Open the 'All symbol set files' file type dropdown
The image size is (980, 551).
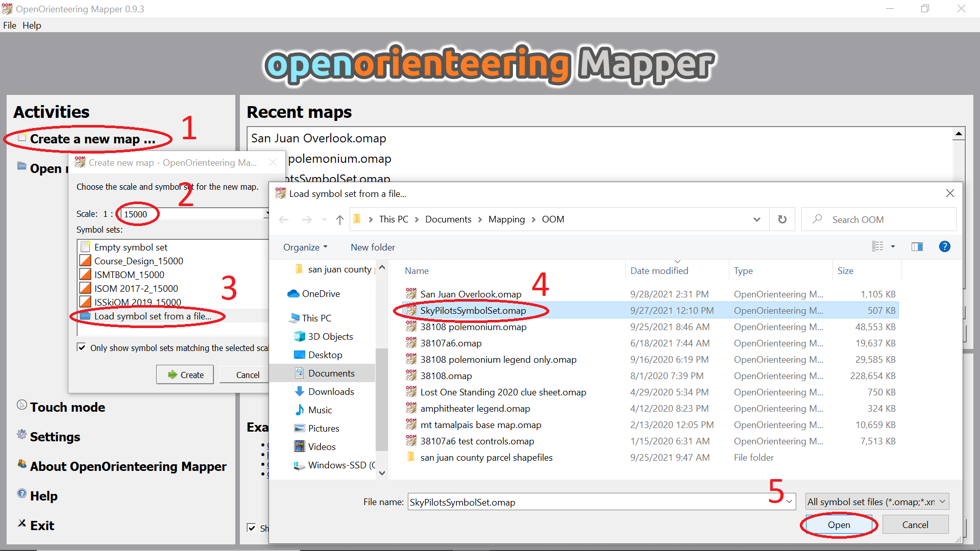pos(942,502)
